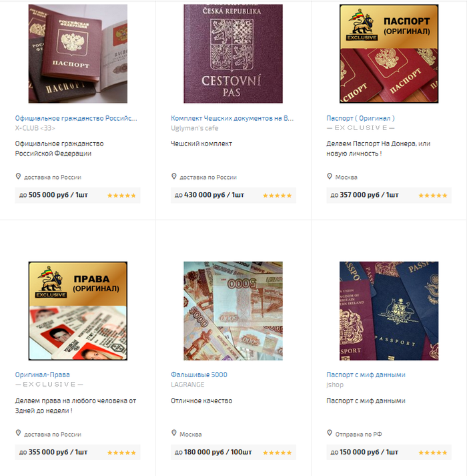Image resolution: width=467 pixels, height=476 pixels.
Task: Click the location pin next to Отправка по РФ
Action: pyautogui.click(x=330, y=433)
